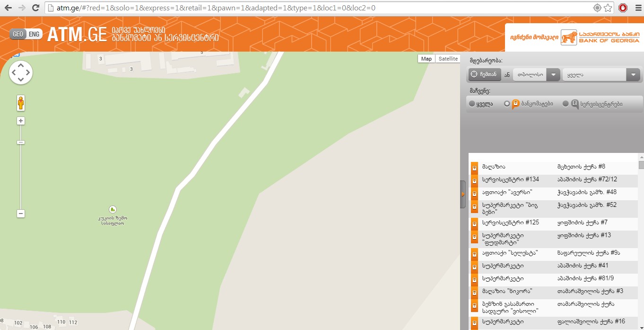Switch map to Satellite view
The image size is (644, 330).
pos(448,59)
